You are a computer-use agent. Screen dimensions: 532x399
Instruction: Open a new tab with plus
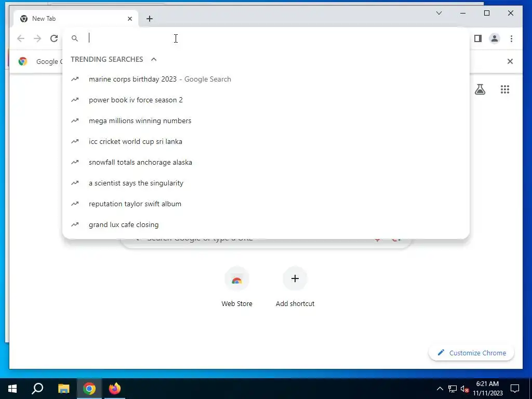click(150, 19)
